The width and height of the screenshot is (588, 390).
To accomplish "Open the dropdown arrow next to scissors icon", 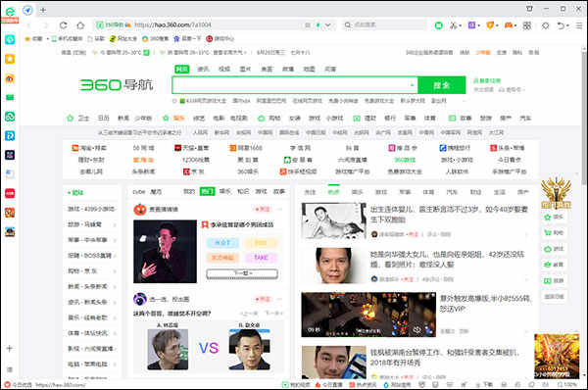I will click(x=461, y=25).
